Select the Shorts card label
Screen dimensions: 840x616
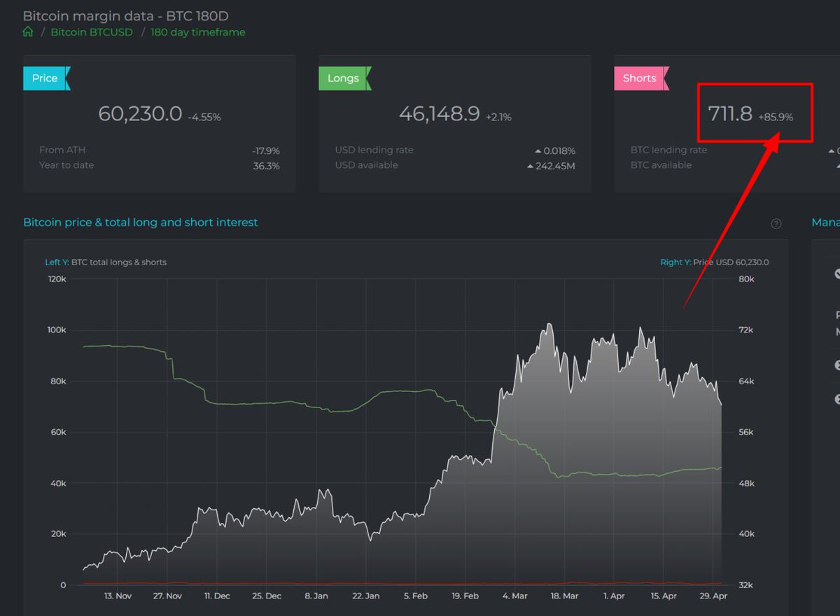640,78
